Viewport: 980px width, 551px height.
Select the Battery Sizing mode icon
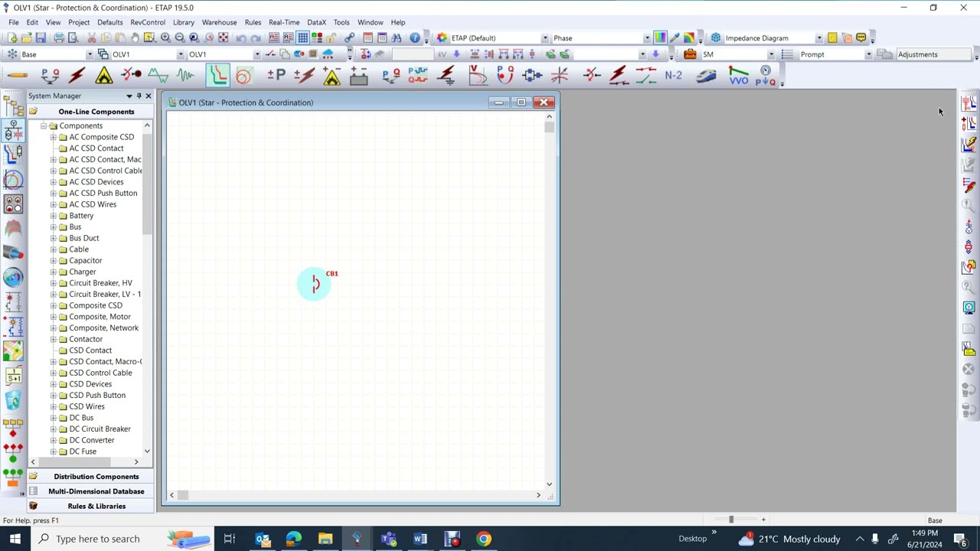[358, 75]
